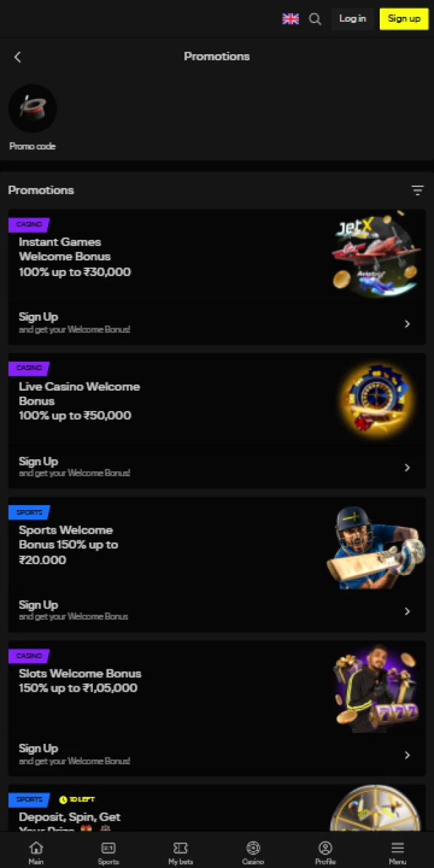Open the language selector flag icon
This screenshot has width=434, height=868.
click(x=290, y=19)
